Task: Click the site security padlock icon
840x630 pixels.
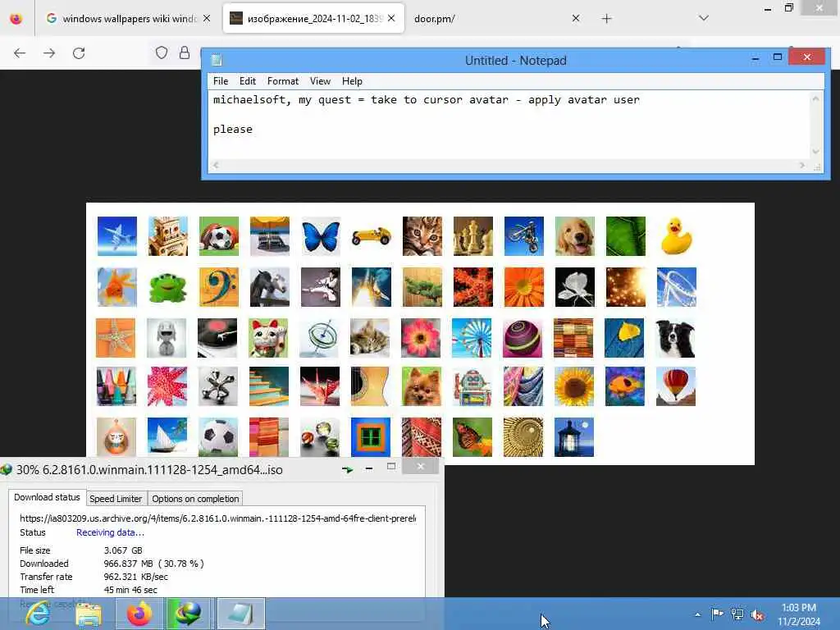Action: pos(185,52)
